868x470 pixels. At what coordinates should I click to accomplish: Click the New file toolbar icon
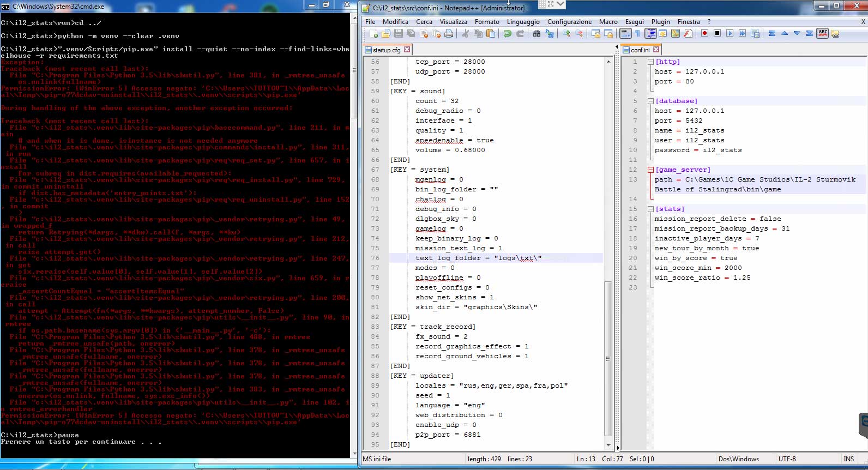tap(373, 34)
